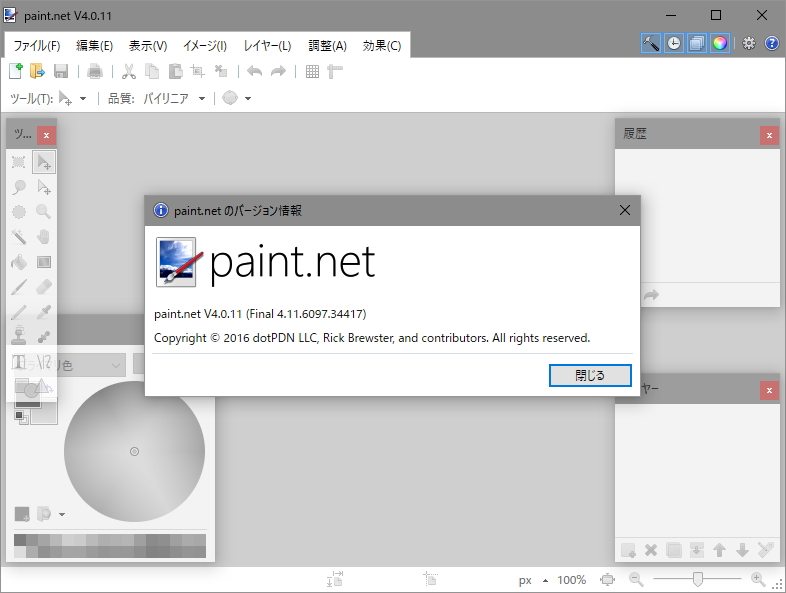Select the Zoom magnifier tool in Tools panel

44,212
